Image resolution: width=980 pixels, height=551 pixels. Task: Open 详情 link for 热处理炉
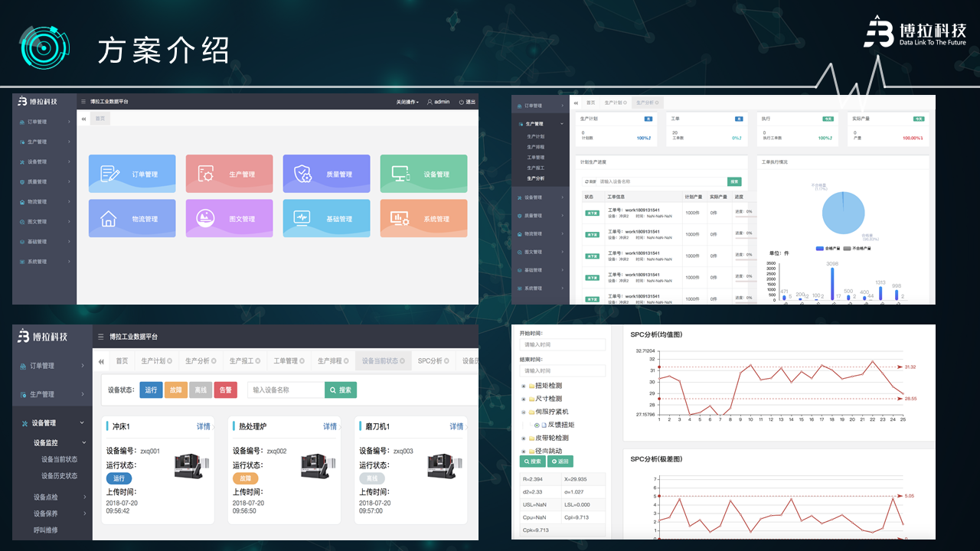pos(330,426)
